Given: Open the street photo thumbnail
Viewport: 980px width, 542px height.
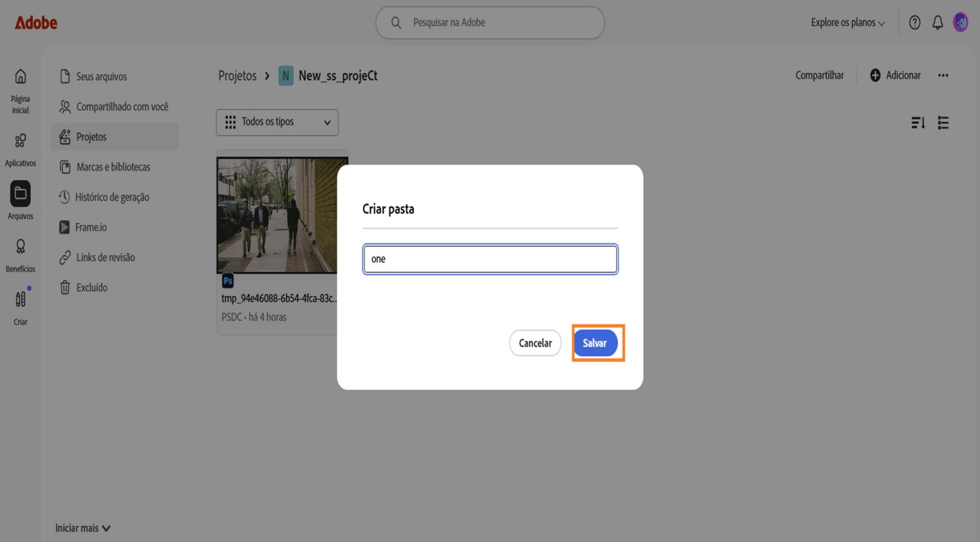Looking at the screenshot, I should (x=277, y=215).
